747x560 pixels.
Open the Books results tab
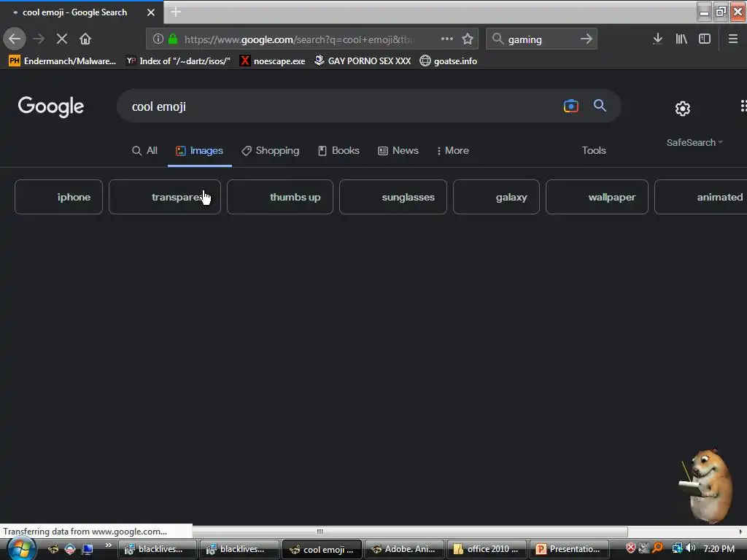pos(338,150)
